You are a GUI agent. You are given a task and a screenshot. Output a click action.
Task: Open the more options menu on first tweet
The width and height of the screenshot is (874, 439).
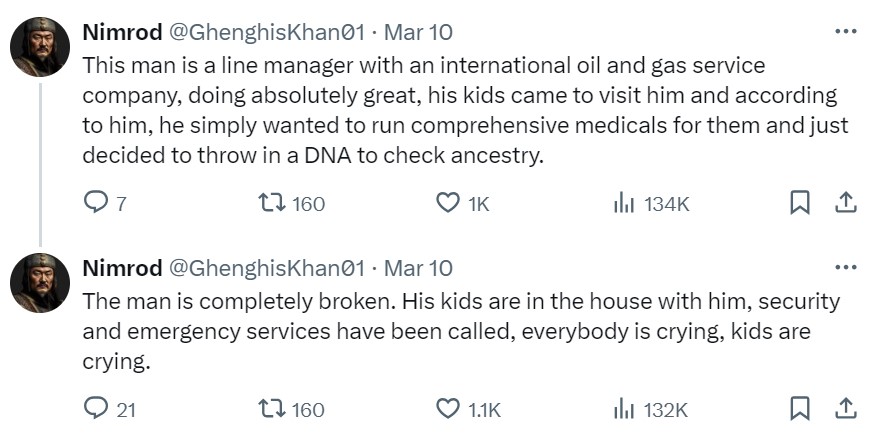845,31
